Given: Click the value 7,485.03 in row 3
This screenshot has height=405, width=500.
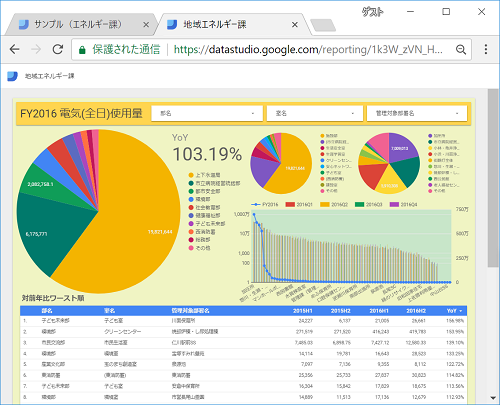Looking at the screenshot, I should pyautogui.click(x=303, y=343).
